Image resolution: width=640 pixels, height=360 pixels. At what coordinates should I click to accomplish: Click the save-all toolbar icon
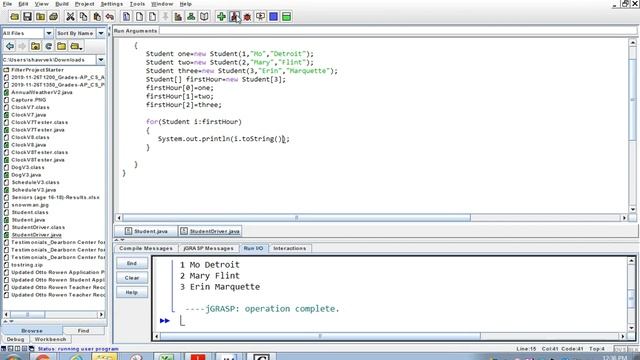point(40,17)
